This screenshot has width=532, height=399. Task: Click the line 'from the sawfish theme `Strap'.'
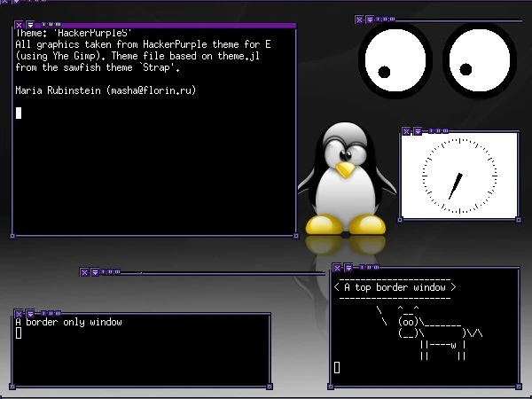click(x=98, y=67)
